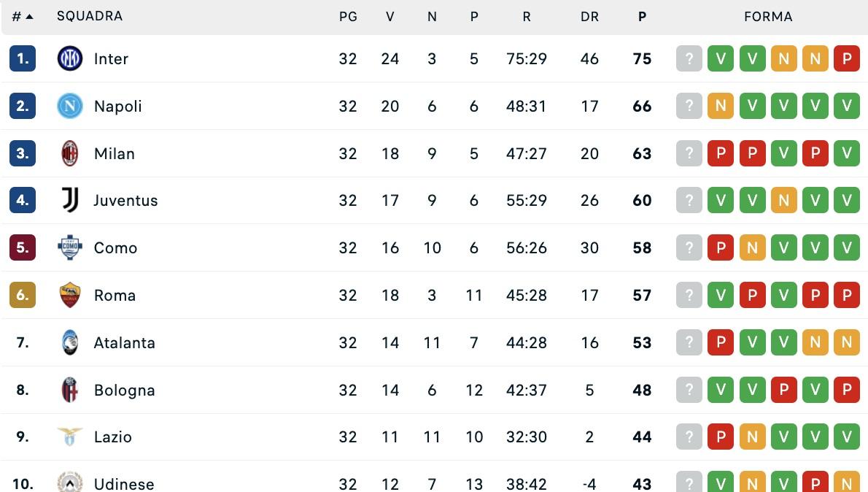
Task: Sort standings by the DR column header
Action: [589, 15]
